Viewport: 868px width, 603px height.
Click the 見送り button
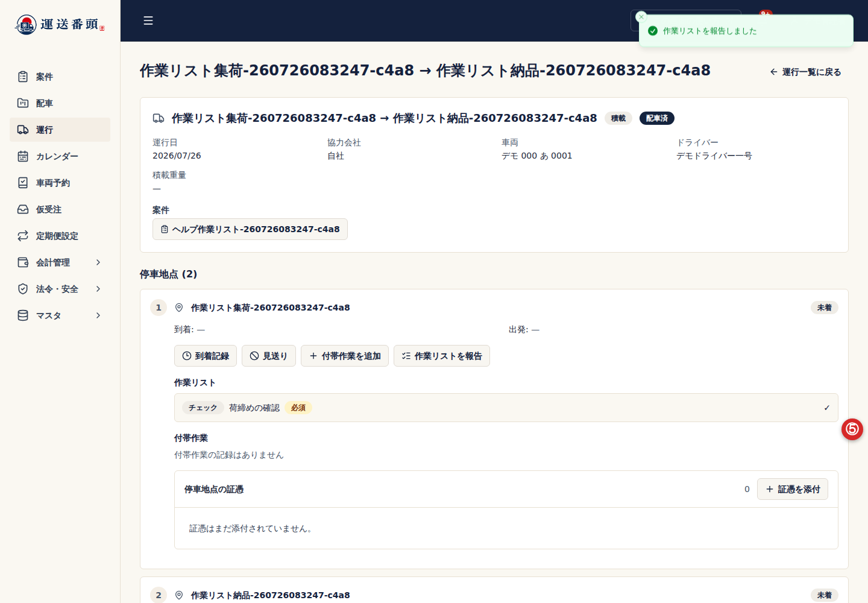[x=269, y=356]
